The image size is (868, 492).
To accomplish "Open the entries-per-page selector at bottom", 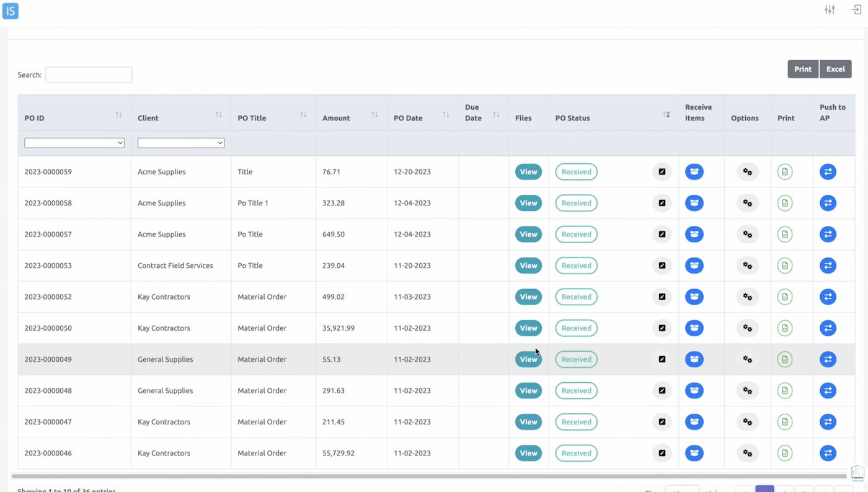I will 682,489.
